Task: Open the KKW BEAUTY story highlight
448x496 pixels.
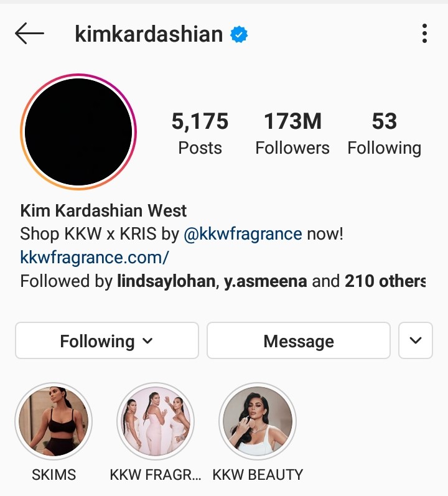Action: pos(258,421)
